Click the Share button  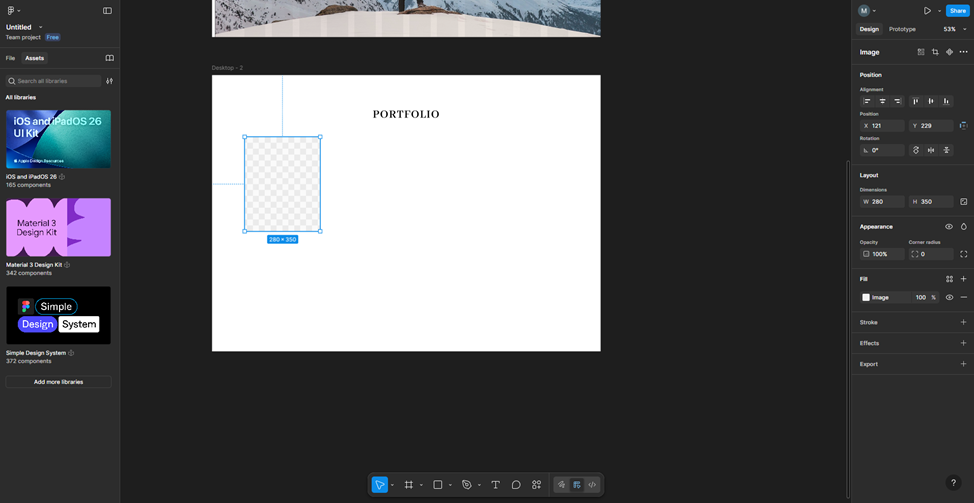point(957,11)
